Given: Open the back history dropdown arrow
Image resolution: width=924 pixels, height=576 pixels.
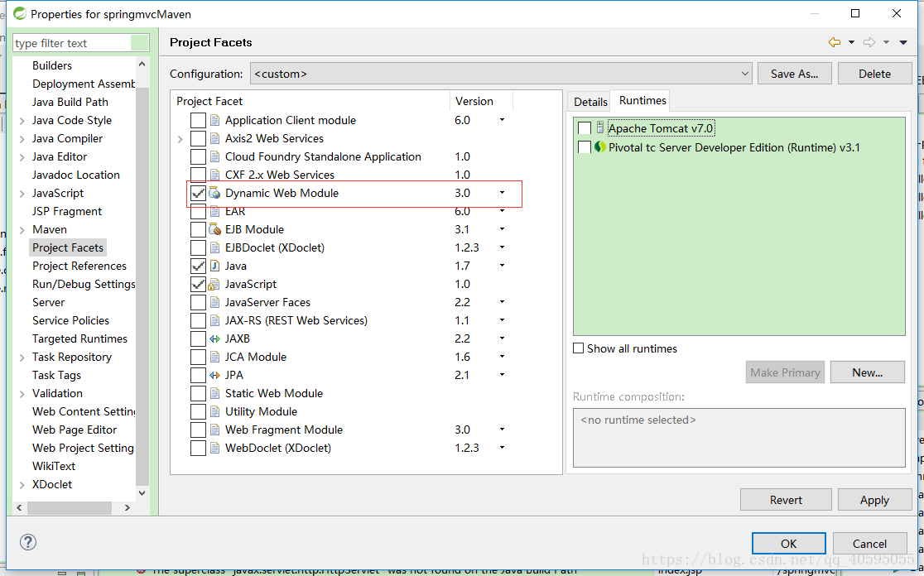Looking at the screenshot, I should (x=851, y=42).
